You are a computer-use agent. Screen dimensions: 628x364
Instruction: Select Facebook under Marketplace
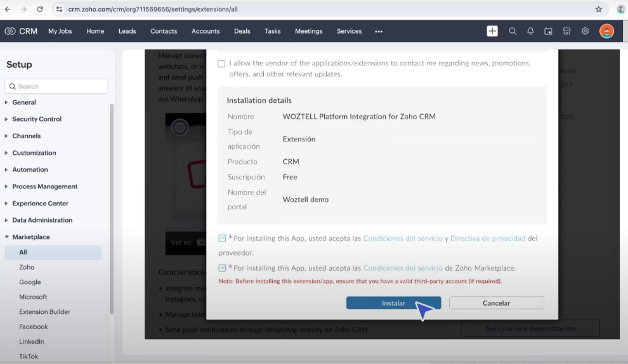coord(34,327)
